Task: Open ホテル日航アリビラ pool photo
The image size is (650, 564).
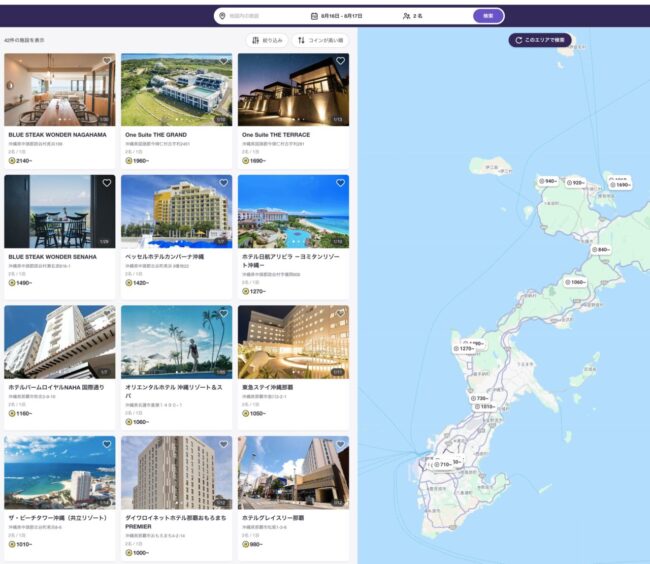Action: tap(293, 211)
